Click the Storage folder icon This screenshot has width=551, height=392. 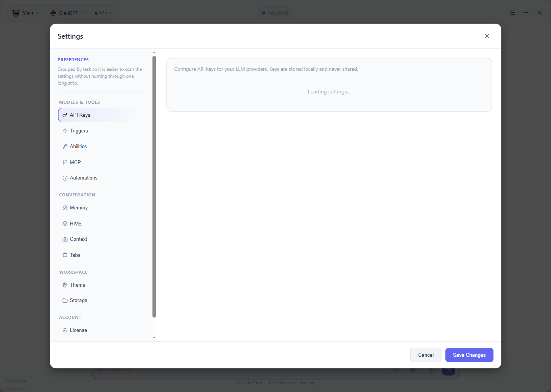click(65, 300)
